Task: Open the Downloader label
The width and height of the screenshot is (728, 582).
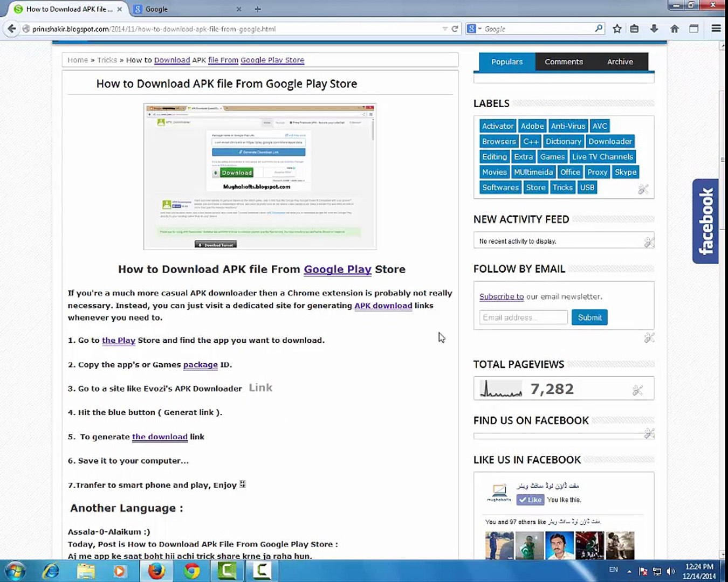Action: tap(610, 141)
